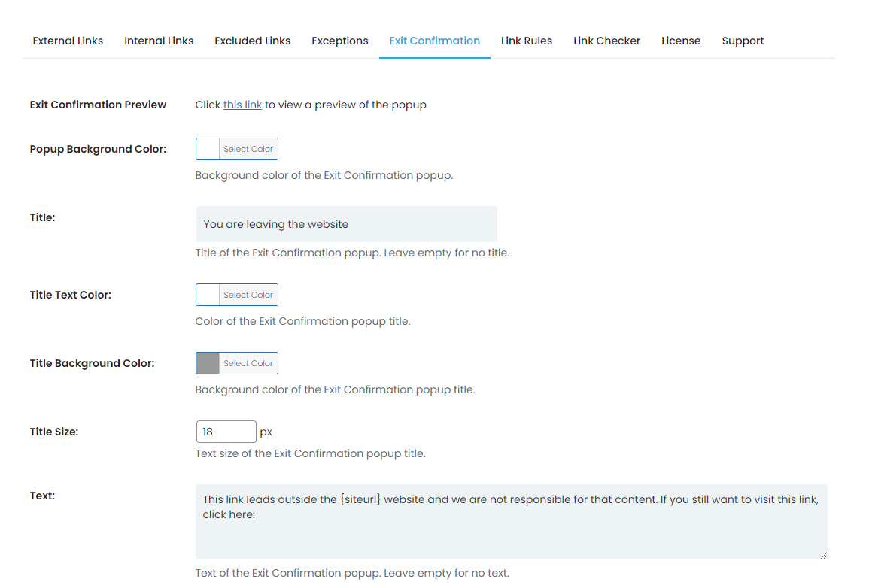
Task: Click 'this link' to preview the popup
Action: (x=242, y=105)
